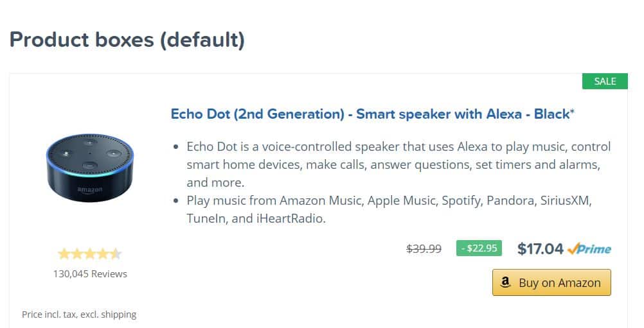
Task: Click the Echo Dot product image
Action: tap(90, 168)
